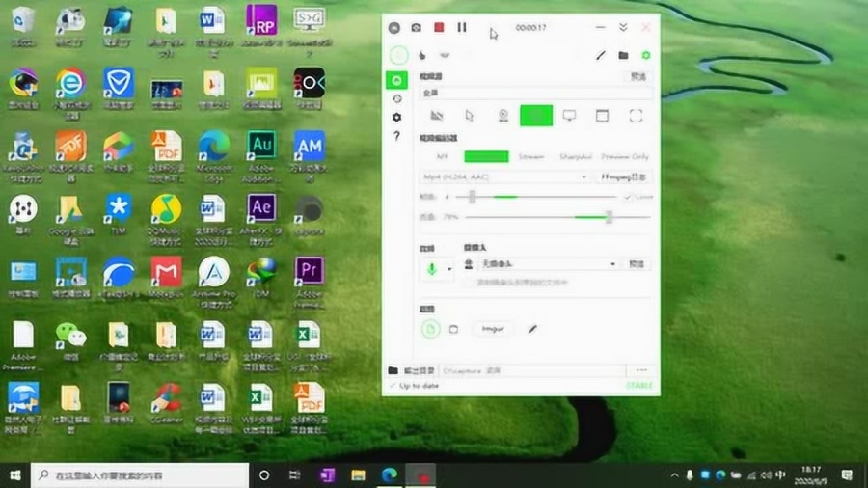Choose the monitor screen source icon
This screenshot has height=488, width=868.
click(569, 115)
